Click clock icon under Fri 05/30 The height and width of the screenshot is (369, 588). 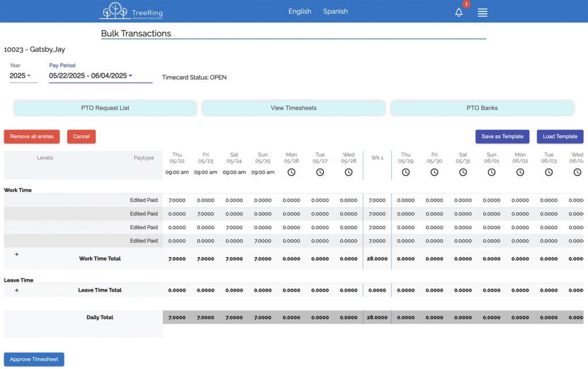[435, 172]
